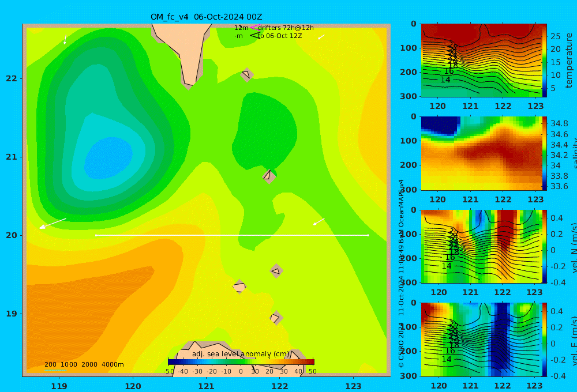
Task: Click the 'to 06 Oct 12Z' legend text
Action: point(280,36)
